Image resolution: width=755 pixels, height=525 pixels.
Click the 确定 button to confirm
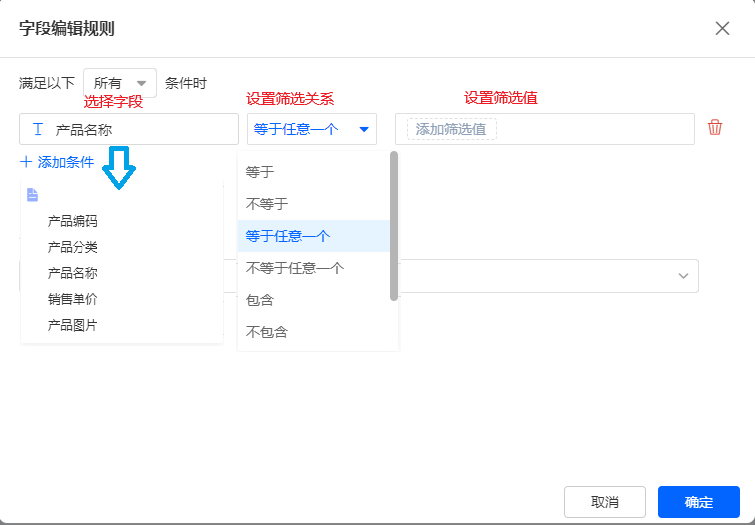(698, 502)
